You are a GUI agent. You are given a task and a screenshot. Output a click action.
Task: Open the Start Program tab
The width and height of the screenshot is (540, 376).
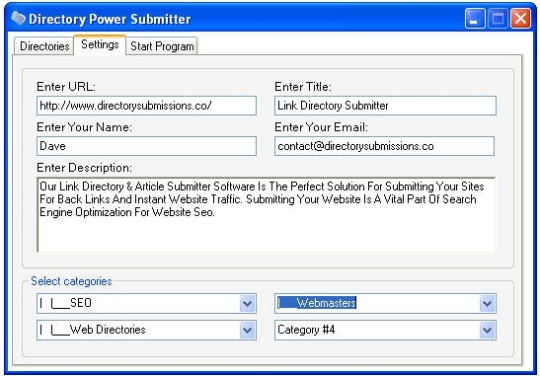[162, 46]
